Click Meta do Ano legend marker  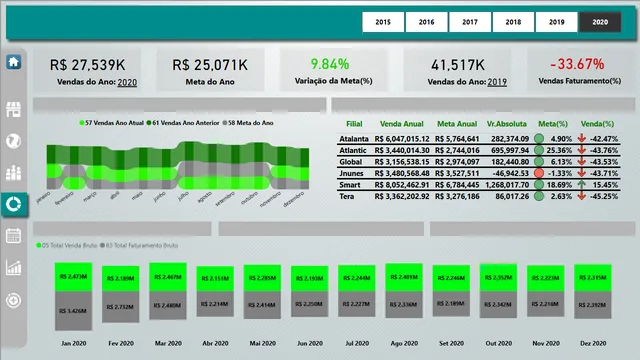pyautogui.click(x=224, y=123)
